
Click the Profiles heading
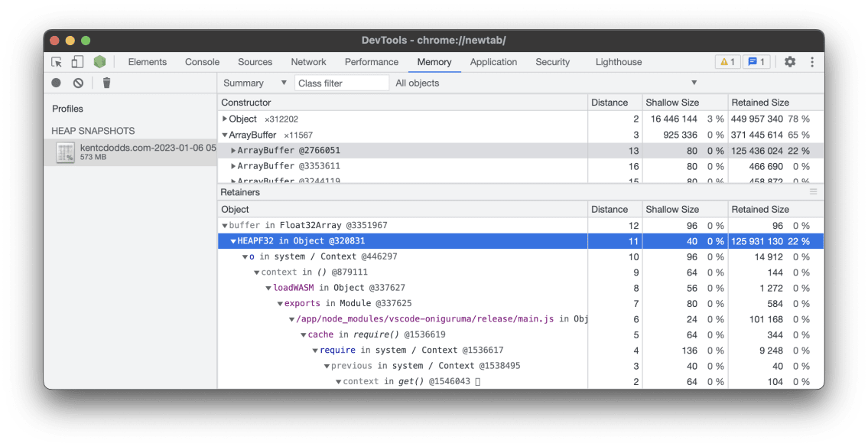click(x=67, y=109)
